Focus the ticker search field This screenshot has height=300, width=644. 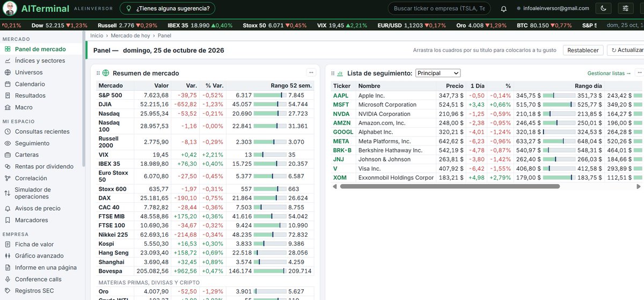[x=439, y=9]
